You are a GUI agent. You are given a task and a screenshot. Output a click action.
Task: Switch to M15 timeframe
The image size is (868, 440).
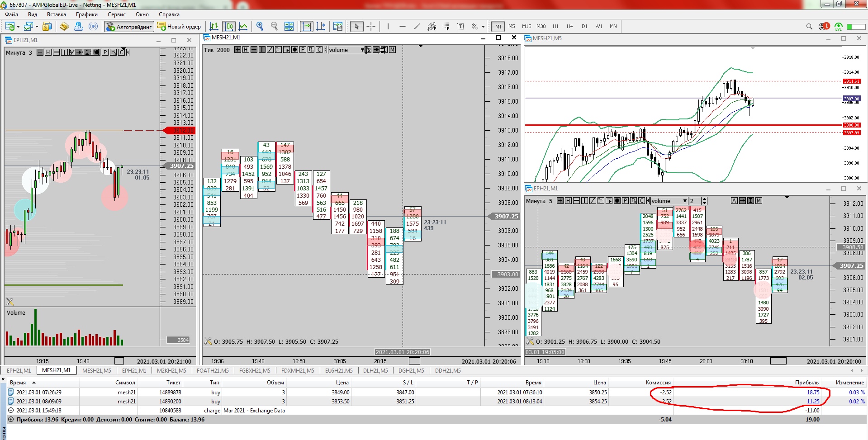[x=526, y=26]
